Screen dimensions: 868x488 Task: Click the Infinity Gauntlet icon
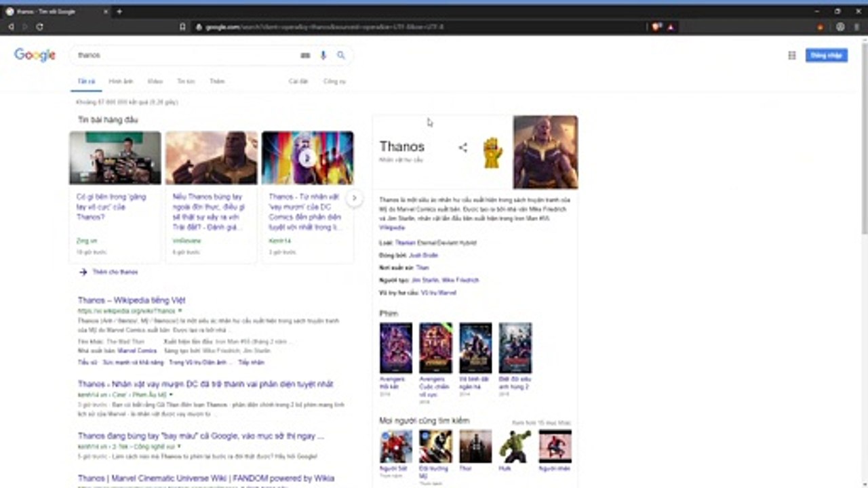click(492, 152)
